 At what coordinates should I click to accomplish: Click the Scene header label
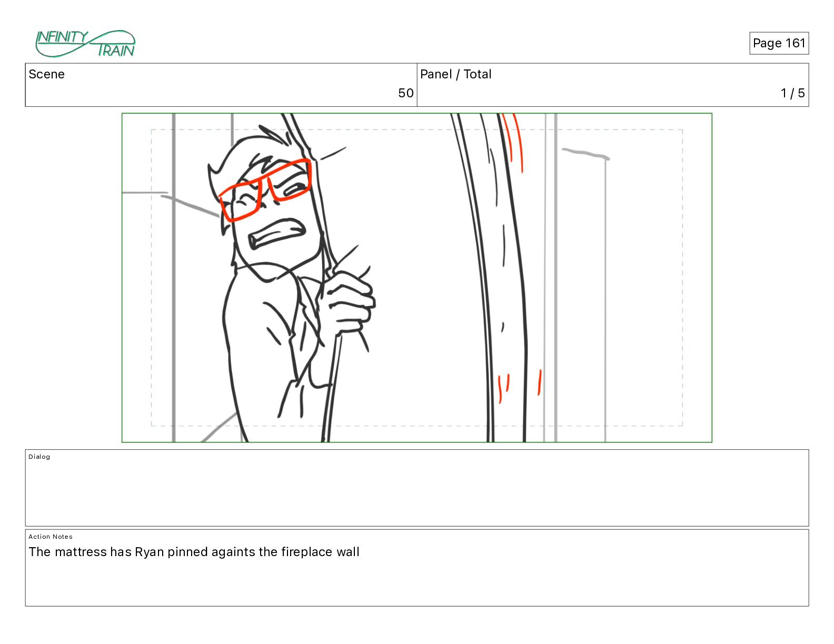click(46, 74)
